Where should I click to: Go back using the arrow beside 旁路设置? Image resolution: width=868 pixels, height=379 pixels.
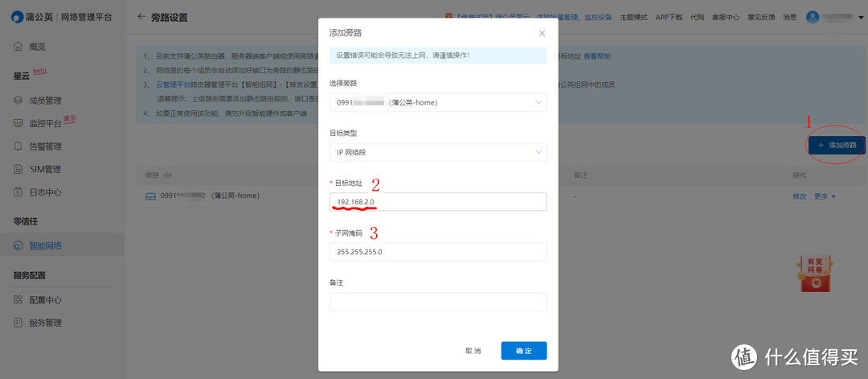tap(141, 17)
